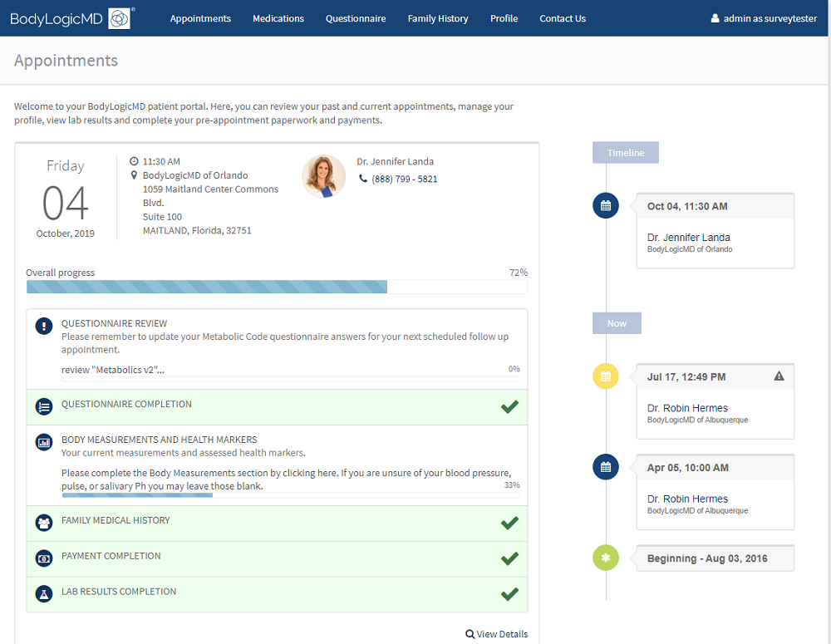Click the BodyLogicMD logo
The width and height of the screenshot is (831, 644).
tap(71, 18)
